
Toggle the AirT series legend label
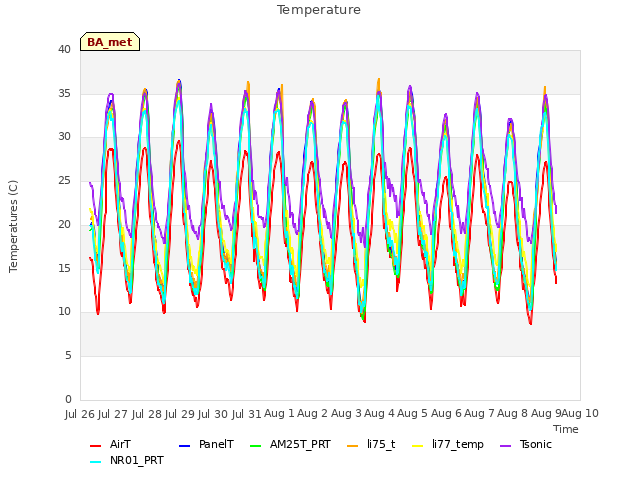tap(120, 444)
